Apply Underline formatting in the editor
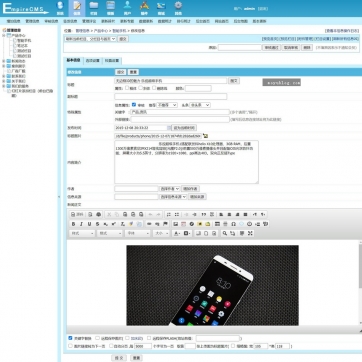 (x=89, y=224)
